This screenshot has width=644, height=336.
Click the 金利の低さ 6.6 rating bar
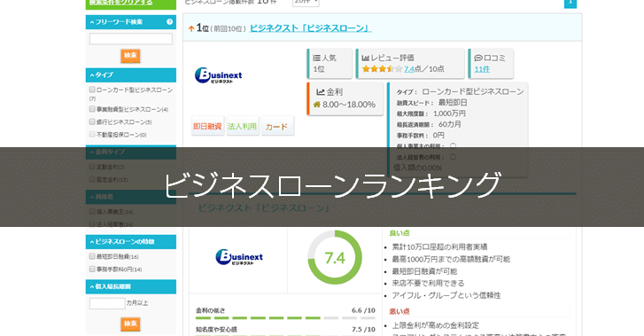tap(285, 318)
